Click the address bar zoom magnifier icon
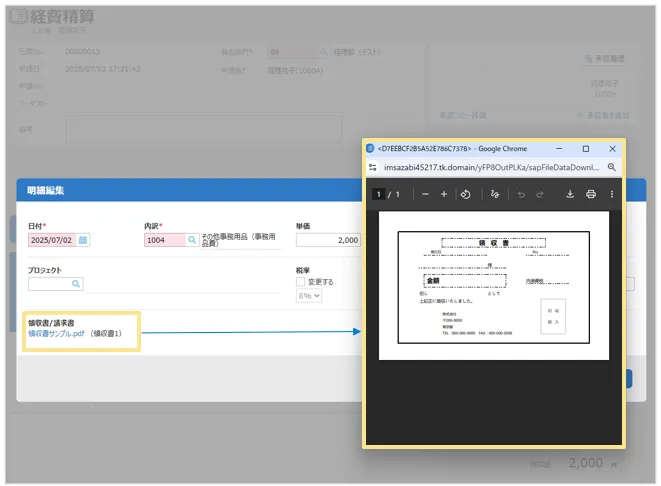 click(x=612, y=167)
